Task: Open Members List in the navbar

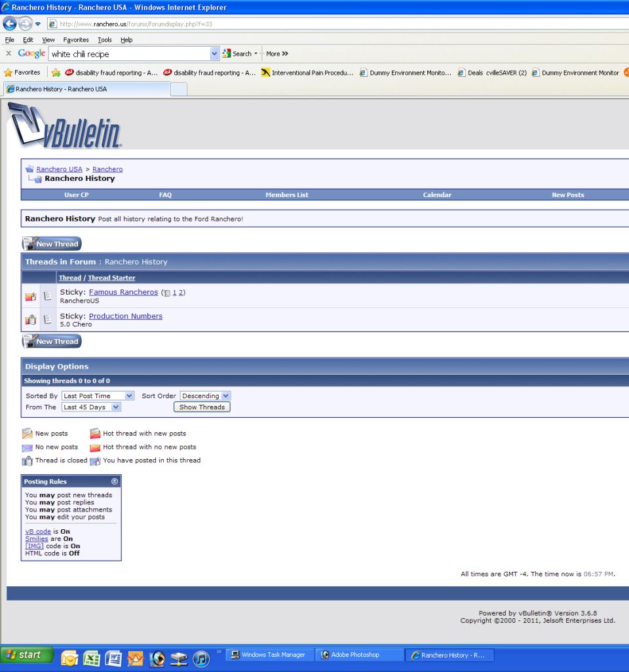Action: tap(287, 195)
